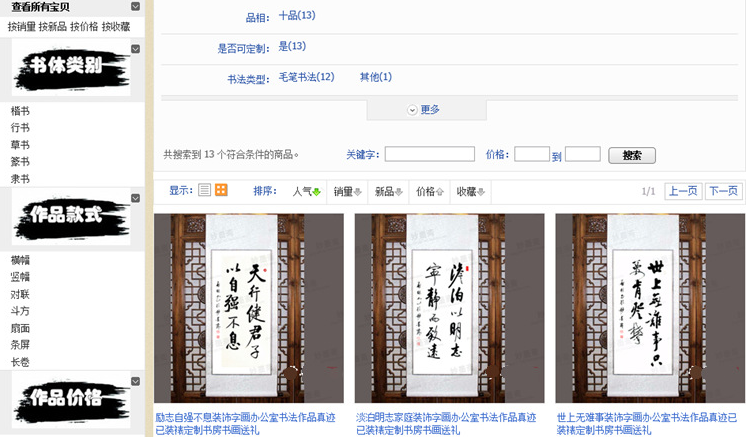The width and height of the screenshot is (748, 441).
Task: Sort products by 价格
Action: 429,192
